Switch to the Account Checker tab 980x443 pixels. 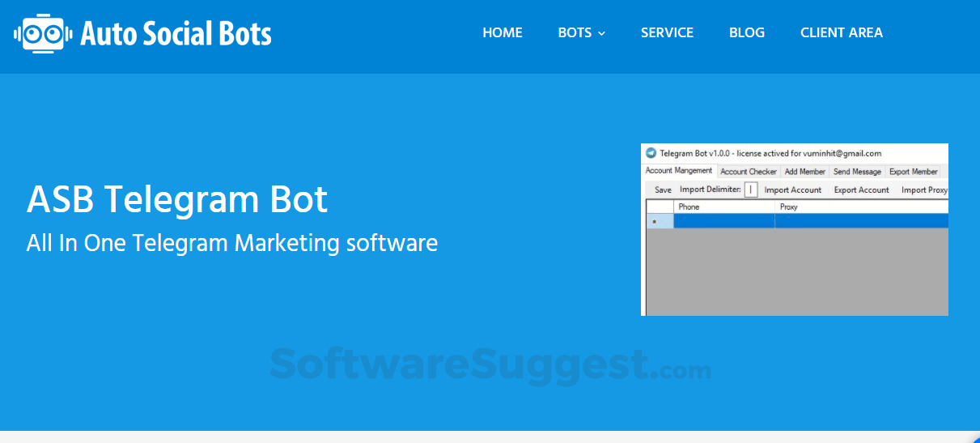point(749,172)
